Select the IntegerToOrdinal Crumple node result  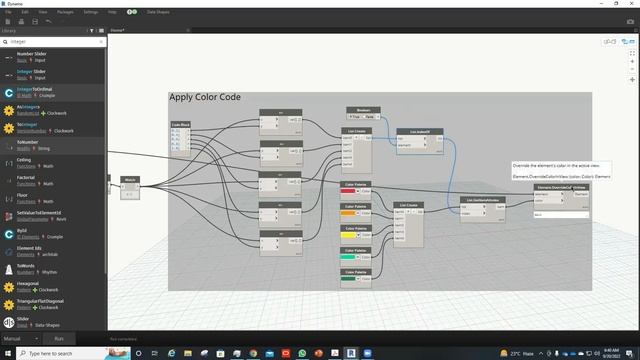point(53,93)
